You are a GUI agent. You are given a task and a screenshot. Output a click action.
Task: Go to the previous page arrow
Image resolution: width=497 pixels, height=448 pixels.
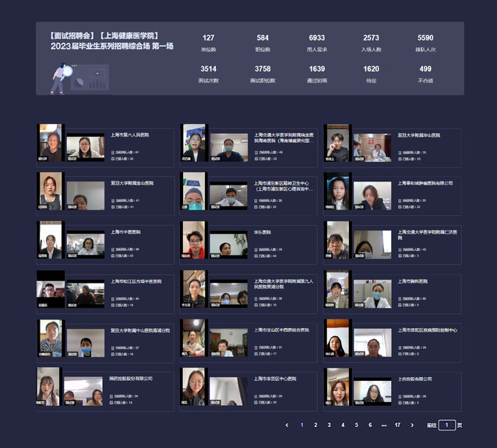pos(287,425)
